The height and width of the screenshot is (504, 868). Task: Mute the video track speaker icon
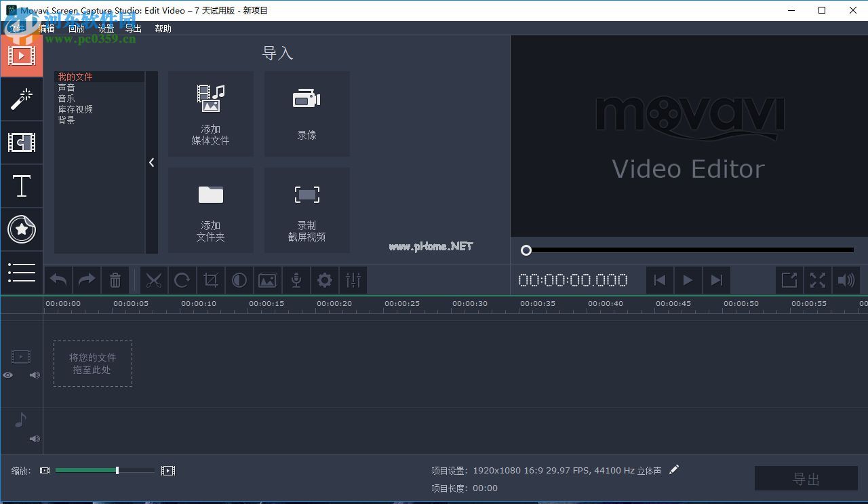[x=34, y=374]
